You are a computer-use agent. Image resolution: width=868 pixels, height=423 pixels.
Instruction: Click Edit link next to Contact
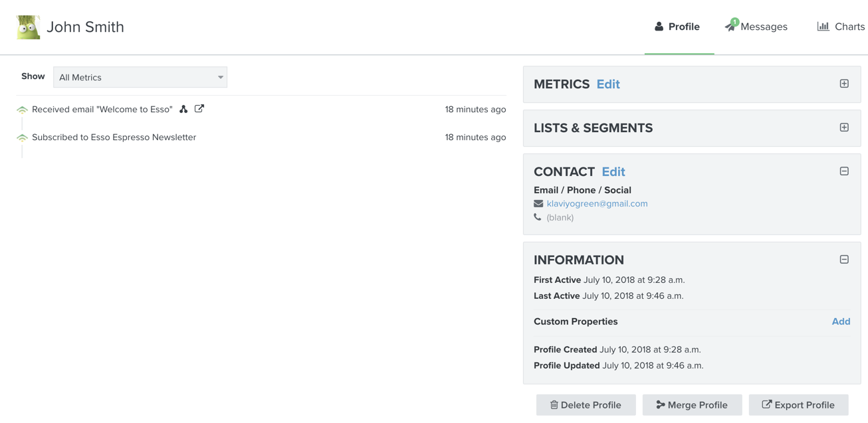click(x=613, y=172)
